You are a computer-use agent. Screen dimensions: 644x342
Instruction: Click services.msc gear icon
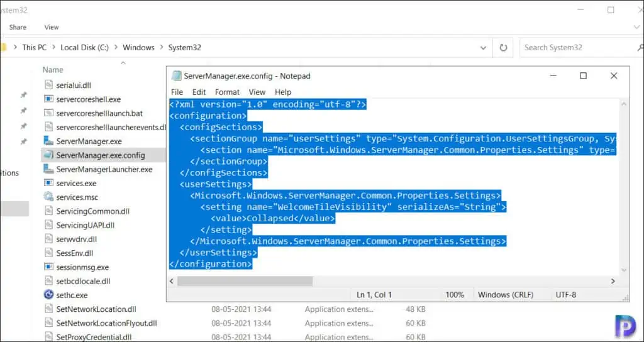click(49, 197)
